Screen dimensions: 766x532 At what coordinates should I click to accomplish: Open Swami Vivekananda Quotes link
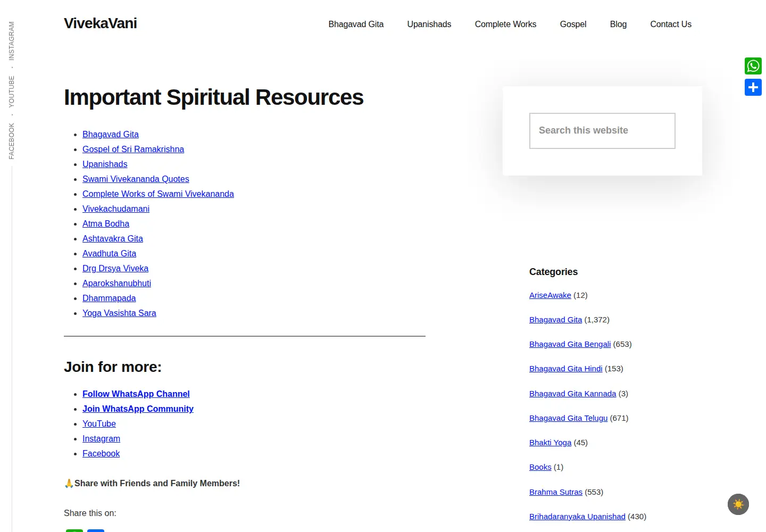coord(136,179)
